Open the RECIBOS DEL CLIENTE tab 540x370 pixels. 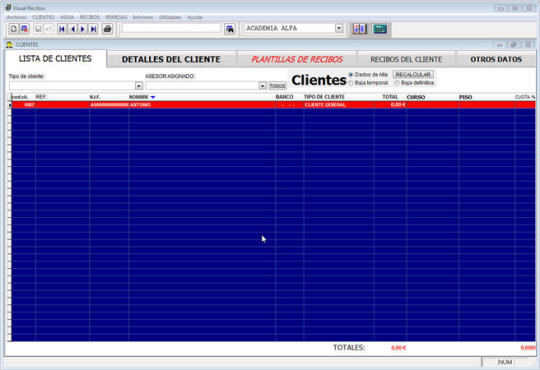(406, 59)
